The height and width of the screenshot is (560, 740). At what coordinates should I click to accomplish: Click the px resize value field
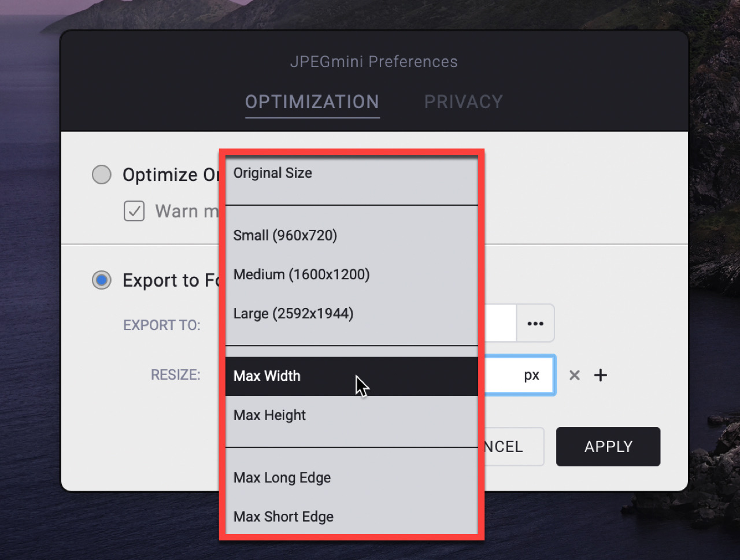click(x=519, y=376)
